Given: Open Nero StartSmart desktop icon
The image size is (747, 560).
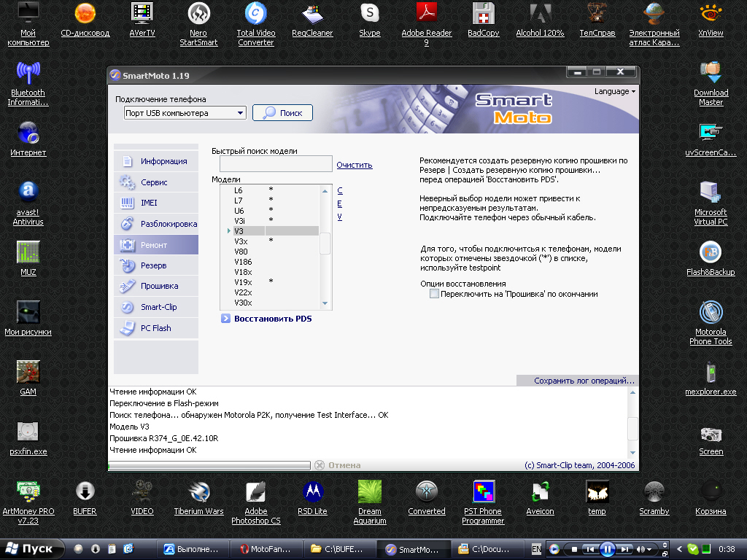Looking at the screenshot, I should click(198, 24).
